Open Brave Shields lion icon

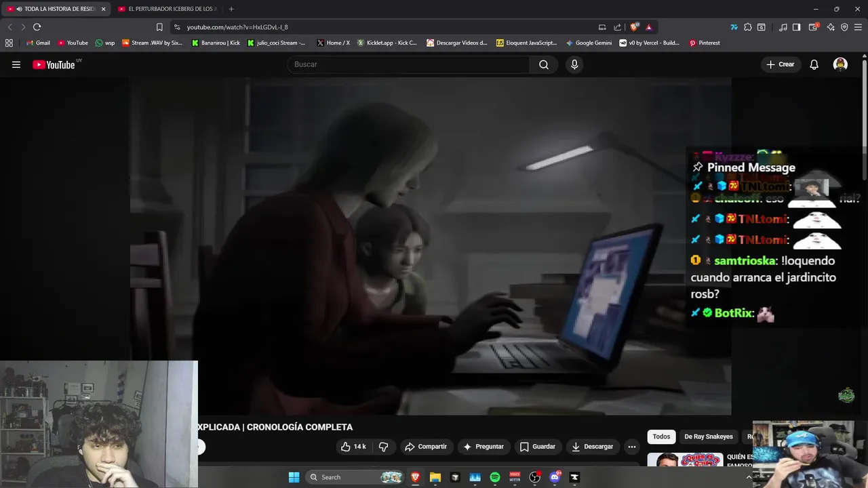634,27
